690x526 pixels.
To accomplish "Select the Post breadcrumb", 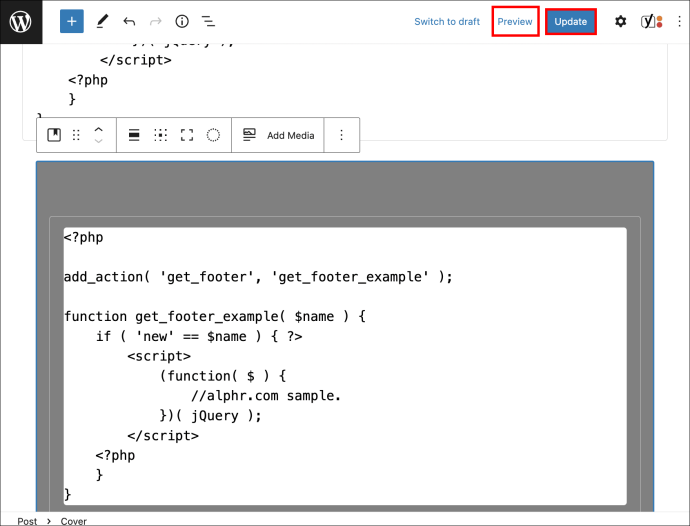I will click(x=27, y=521).
